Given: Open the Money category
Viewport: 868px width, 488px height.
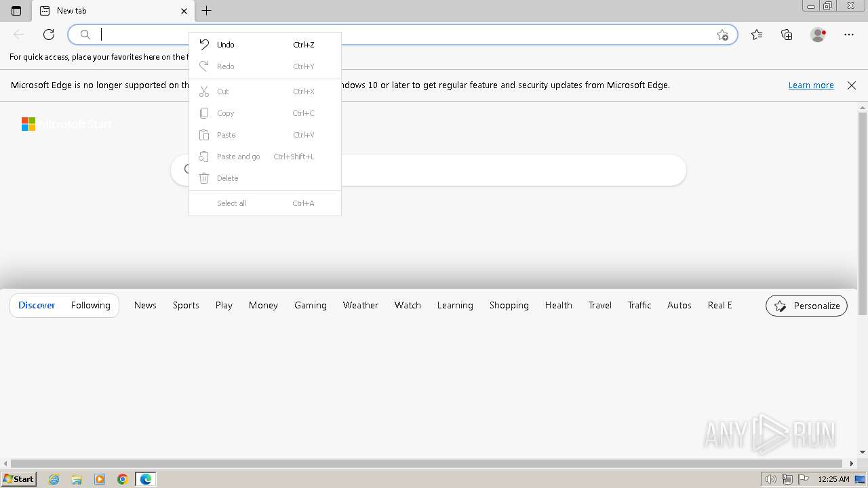Looking at the screenshot, I should 263,306.
